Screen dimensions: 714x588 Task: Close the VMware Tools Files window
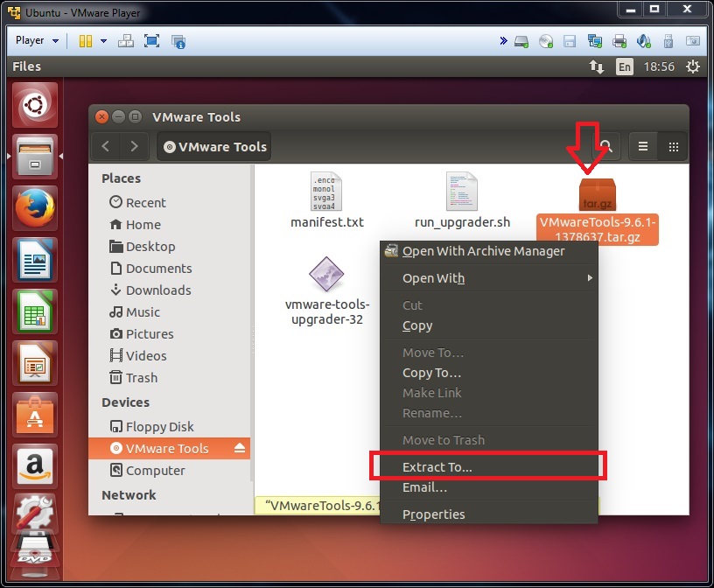[x=102, y=117]
